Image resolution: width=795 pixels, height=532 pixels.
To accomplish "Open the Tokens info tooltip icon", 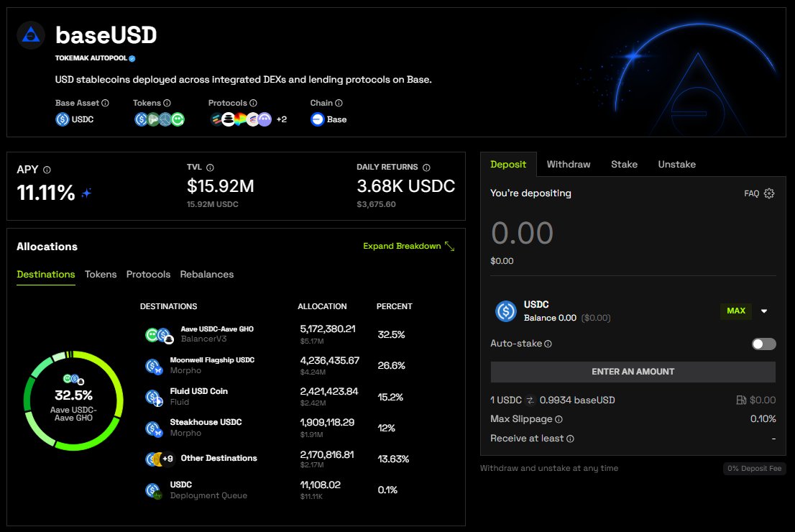I will (x=167, y=103).
